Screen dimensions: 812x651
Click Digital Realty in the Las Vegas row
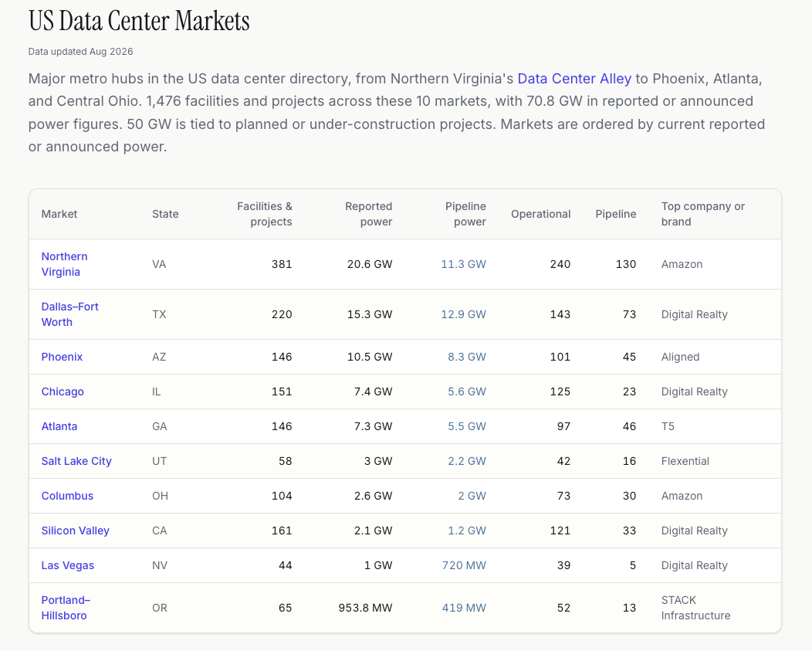point(695,565)
